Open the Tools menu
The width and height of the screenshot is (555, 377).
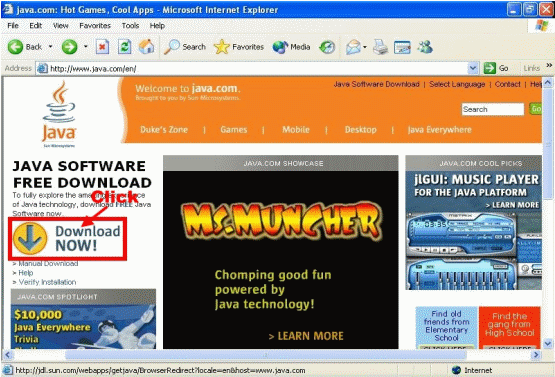click(x=130, y=25)
